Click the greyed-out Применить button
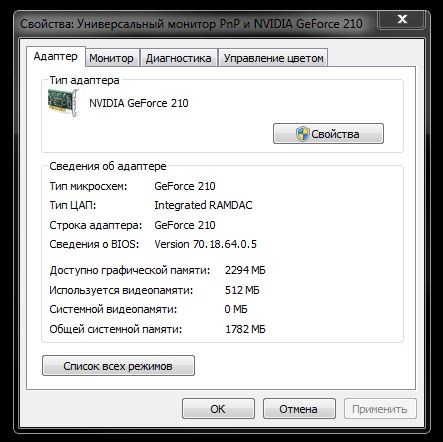The height and width of the screenshot is (442, 443). click(x=380, y=409)
